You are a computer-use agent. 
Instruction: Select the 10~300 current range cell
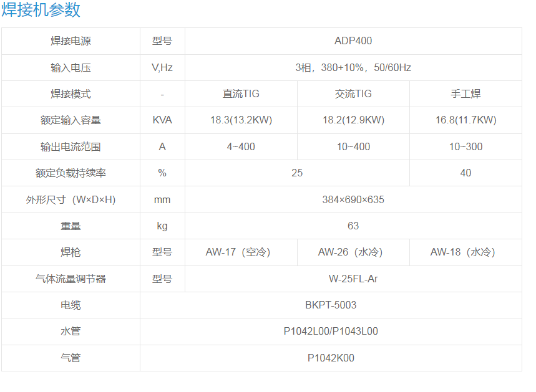coord(465,147)
